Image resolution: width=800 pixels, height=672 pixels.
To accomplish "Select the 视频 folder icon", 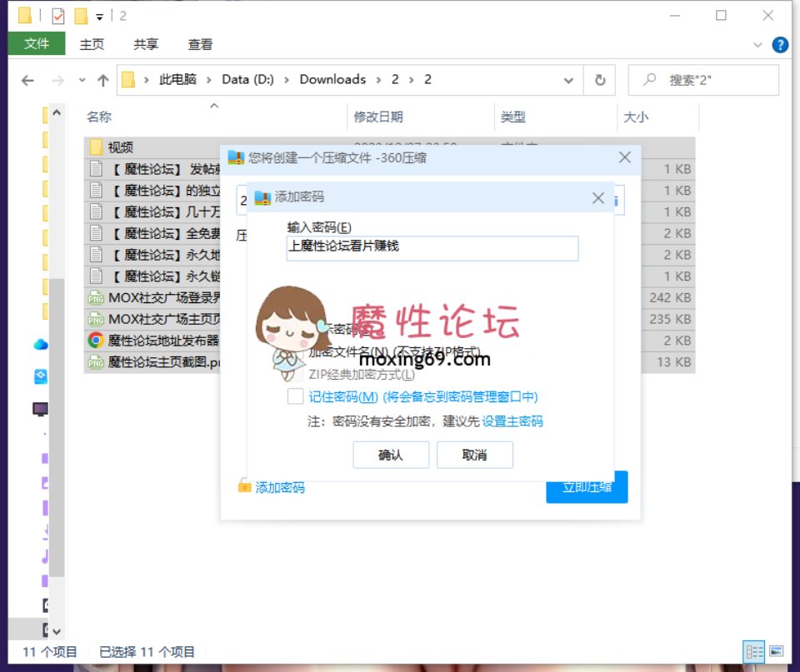I will [x=96, y=147].
